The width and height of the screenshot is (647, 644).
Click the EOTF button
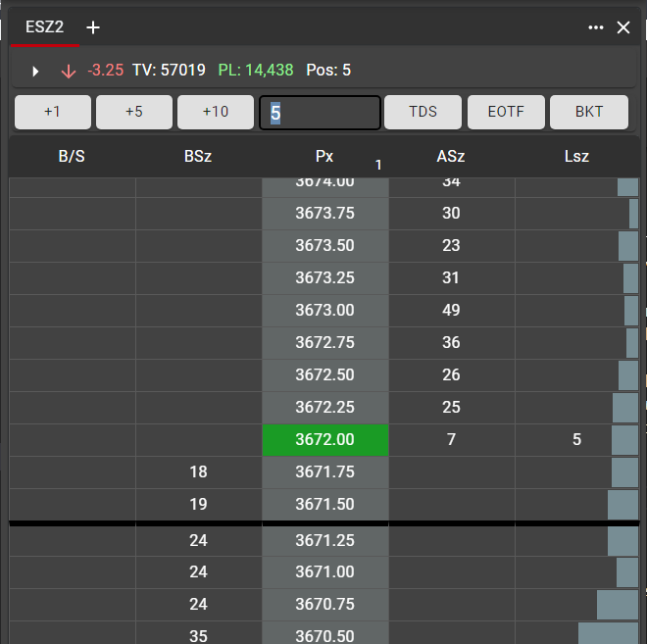(506, 113)
